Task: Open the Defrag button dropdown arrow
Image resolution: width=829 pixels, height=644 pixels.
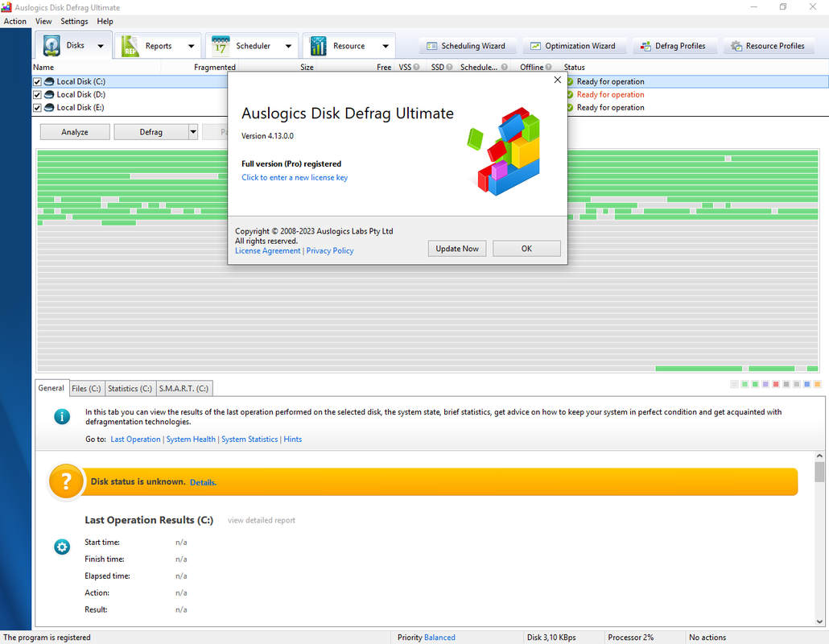Action: pos(193,132)
